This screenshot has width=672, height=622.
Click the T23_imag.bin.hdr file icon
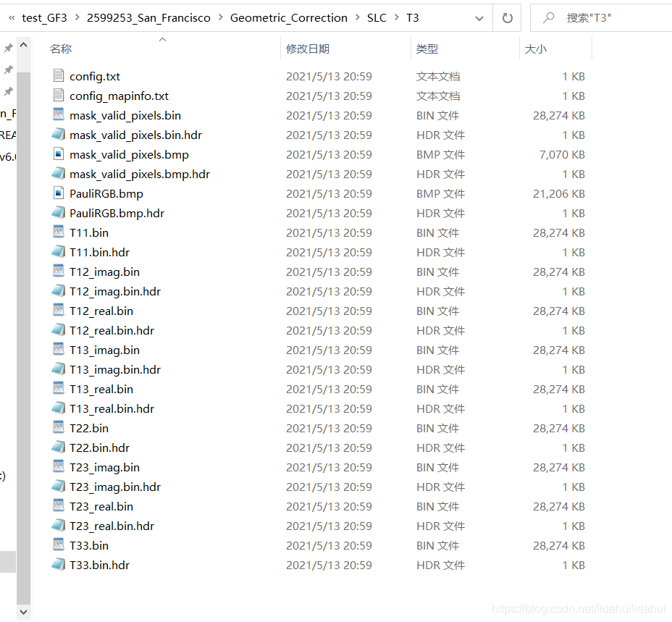59,486
